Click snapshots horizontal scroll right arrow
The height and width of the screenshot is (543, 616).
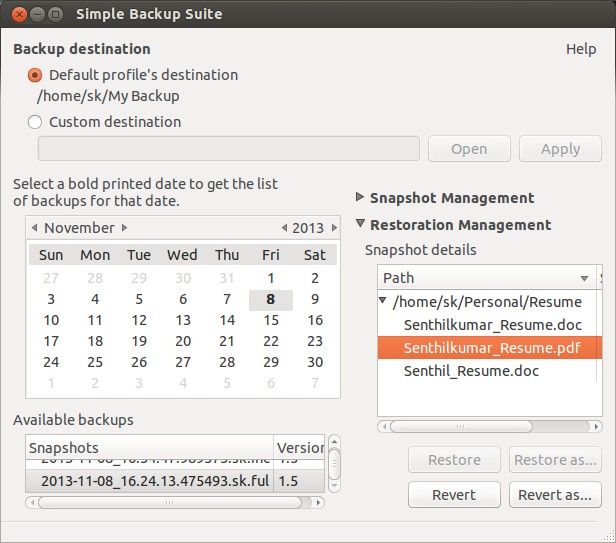(318, 503)
